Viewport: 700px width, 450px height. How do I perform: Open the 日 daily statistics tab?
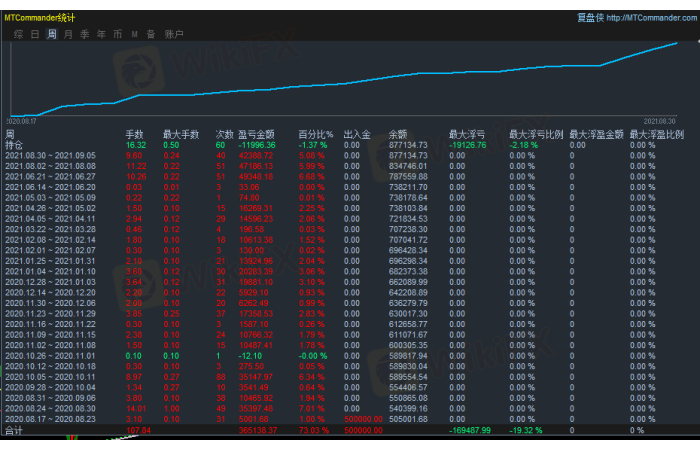(x=35, y=34)
